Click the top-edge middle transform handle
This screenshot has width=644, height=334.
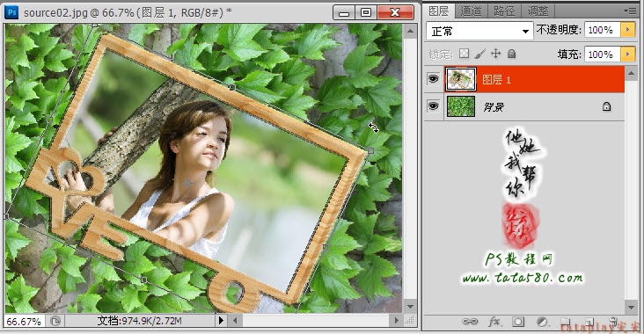[x=232, y=87]
